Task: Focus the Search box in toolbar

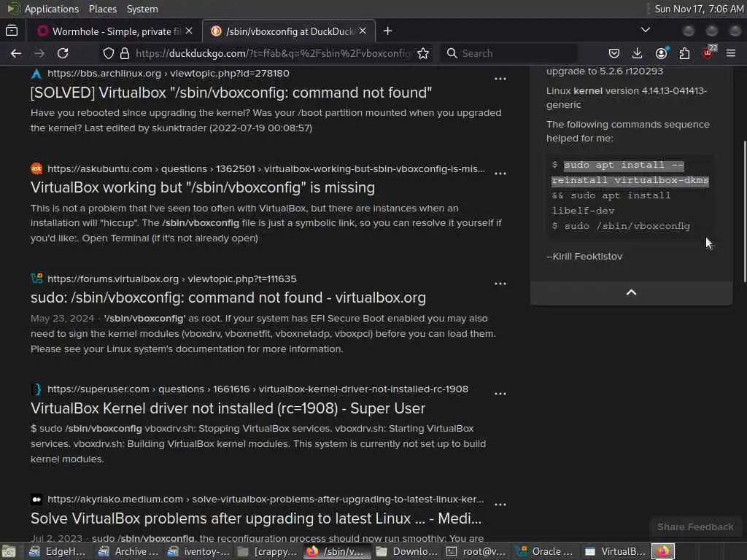Action: point(510,53)
